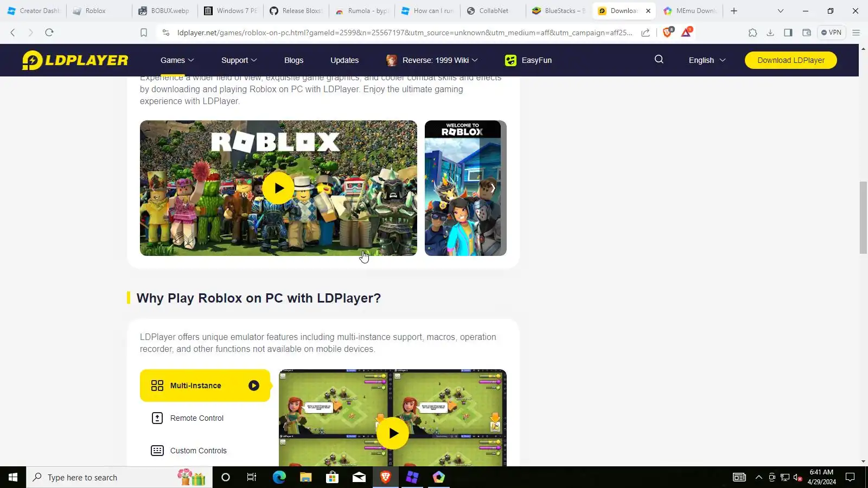Expand the Support dropdown menu
The height and width of the screenshot is (488, 868).
coord(239,60)
